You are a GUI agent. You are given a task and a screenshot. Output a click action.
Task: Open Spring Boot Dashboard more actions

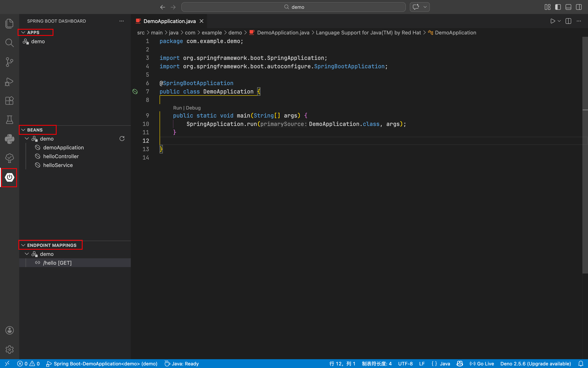pos(122,21)
